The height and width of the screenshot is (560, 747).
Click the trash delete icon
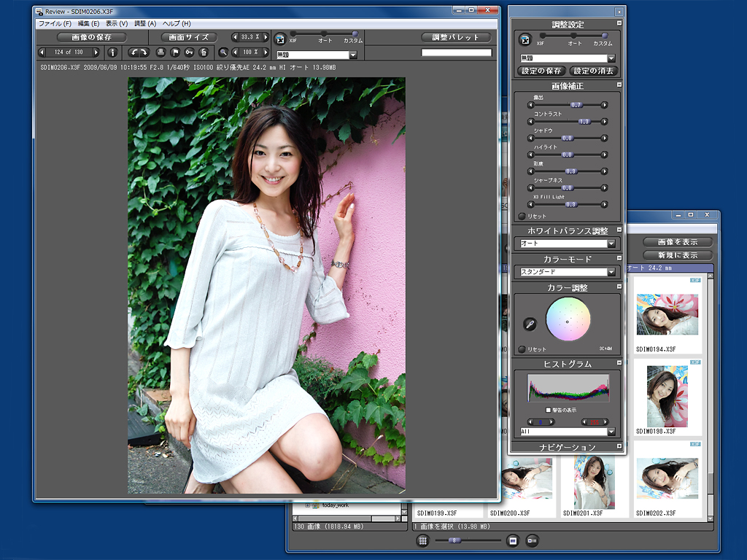click(204, 52)
